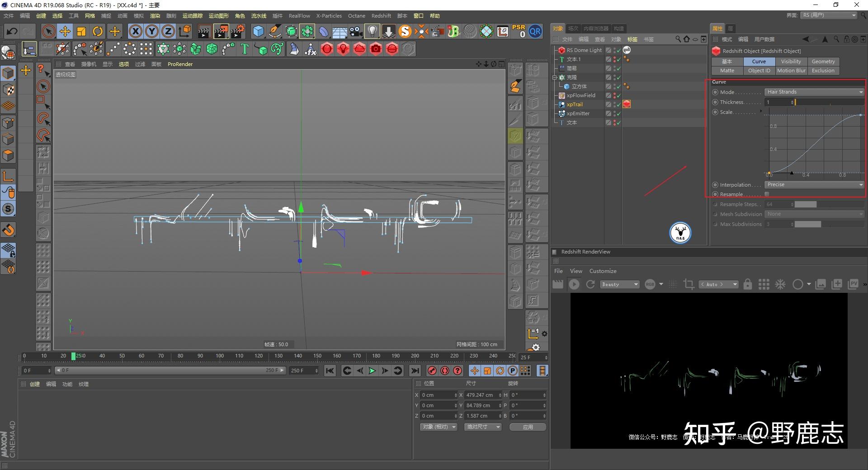
Task: Open the Beauty AOV dropdown
Action: coord(619,284)
